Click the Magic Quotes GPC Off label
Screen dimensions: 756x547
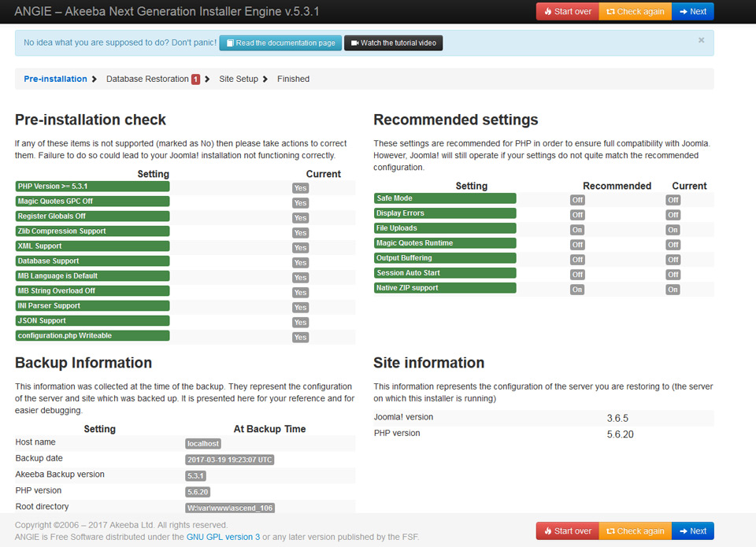(93, 201)
